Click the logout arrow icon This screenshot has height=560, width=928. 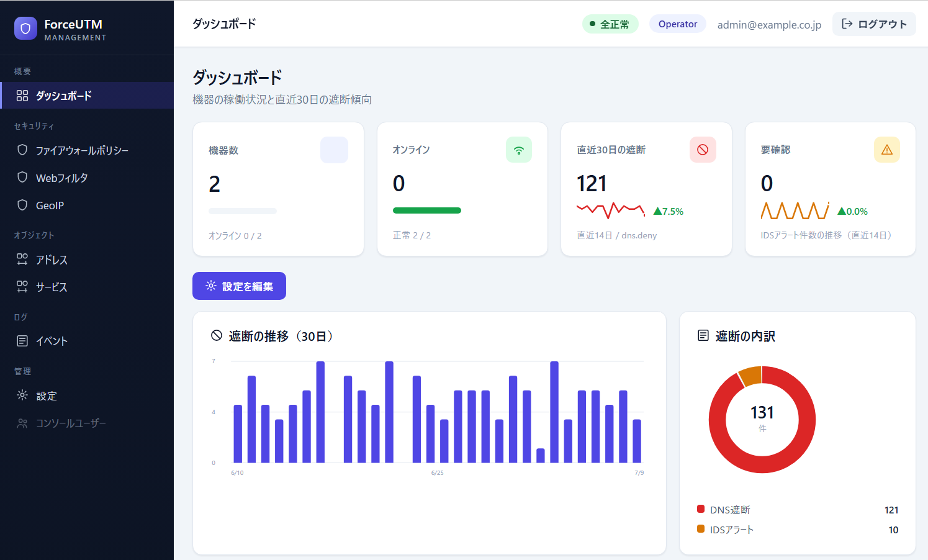click(847, 24)
